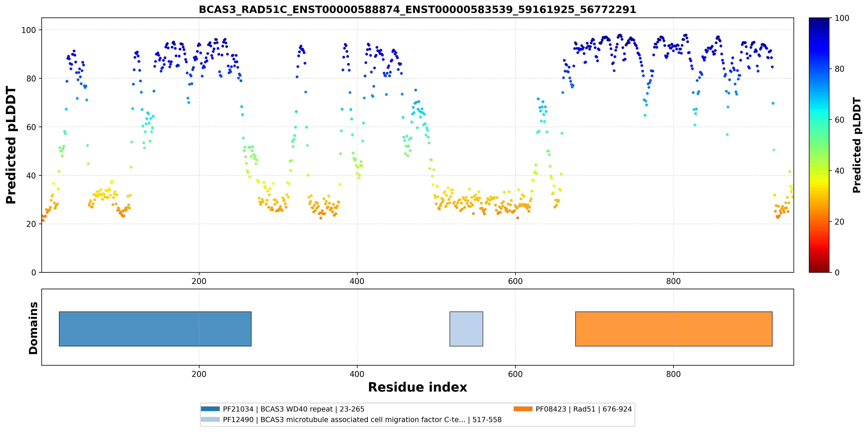This screenshot has height=432, width=868.
Task: Click the blue BCAS3 WD40 repeat domain bar
Action: pyautogui.click(x=155, y=329)
